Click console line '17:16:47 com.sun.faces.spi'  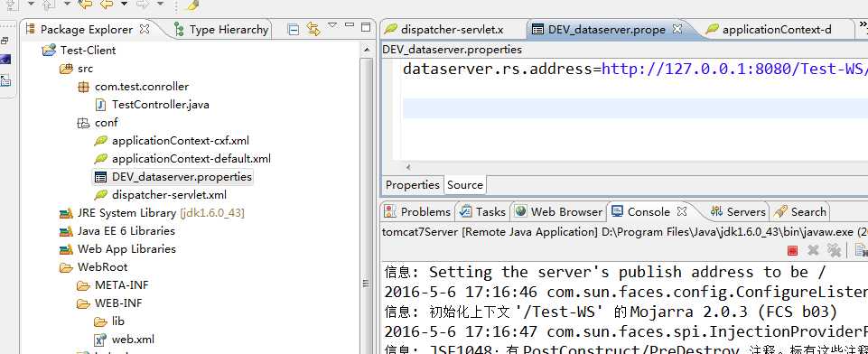click(x=626, y=332)
